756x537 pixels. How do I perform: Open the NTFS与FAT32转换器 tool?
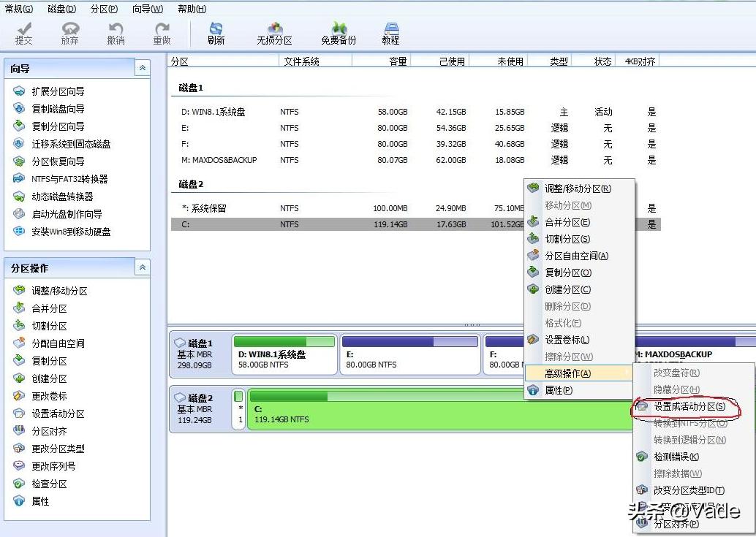71,180
